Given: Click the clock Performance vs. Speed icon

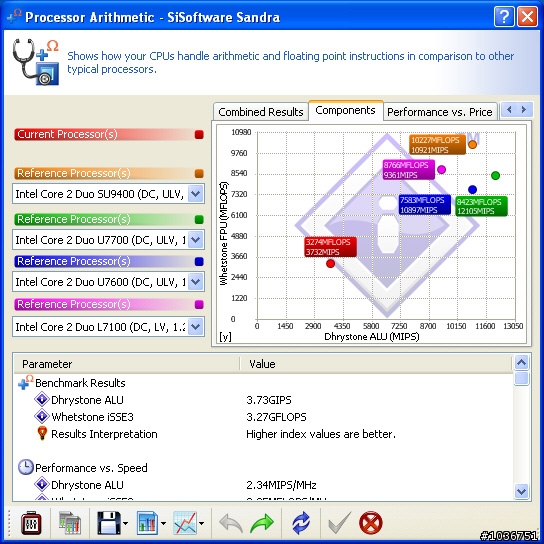Looking at the screenshot, I should (x=25, y=467).
